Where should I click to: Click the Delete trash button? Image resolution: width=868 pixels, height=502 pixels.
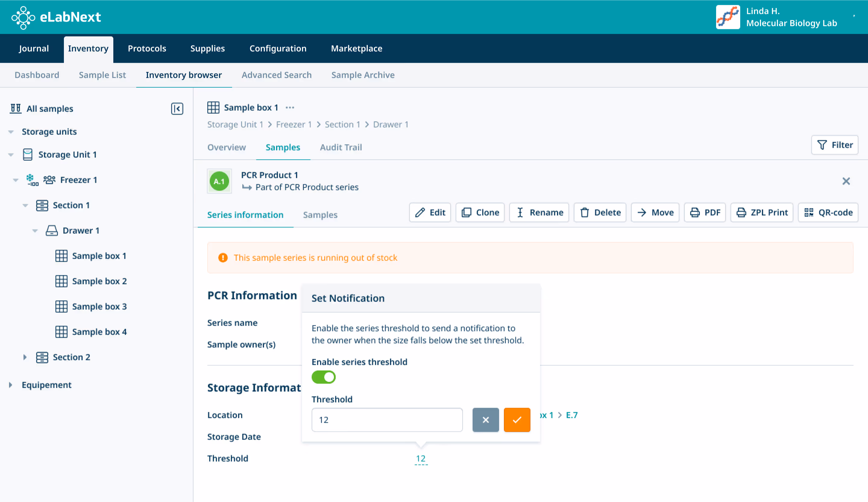600,213
